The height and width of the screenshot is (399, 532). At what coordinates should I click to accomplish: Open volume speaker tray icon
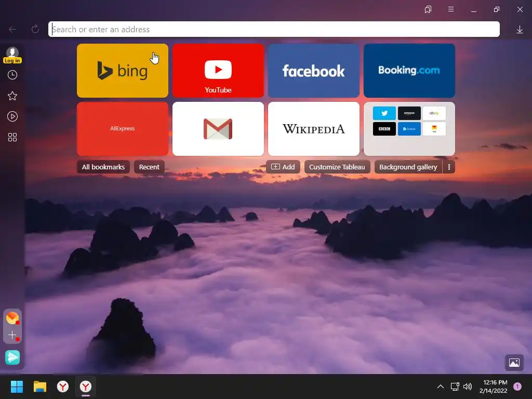[468, 387]
